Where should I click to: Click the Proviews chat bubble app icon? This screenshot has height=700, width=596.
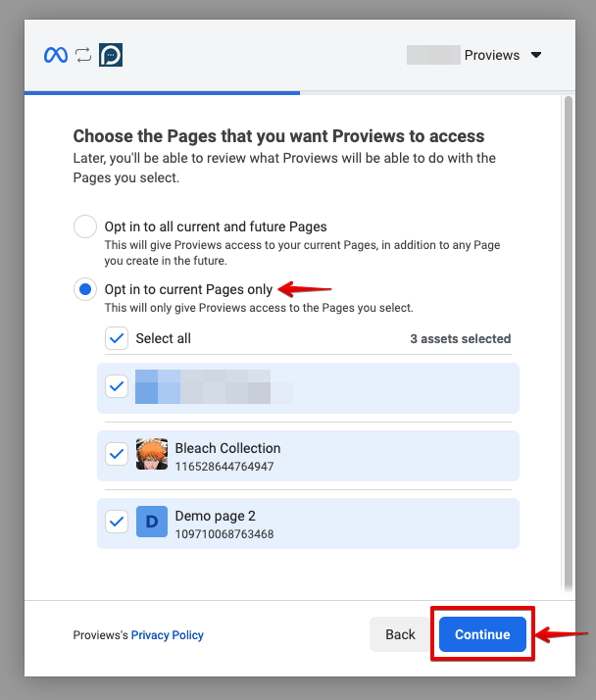pos(111,55)
